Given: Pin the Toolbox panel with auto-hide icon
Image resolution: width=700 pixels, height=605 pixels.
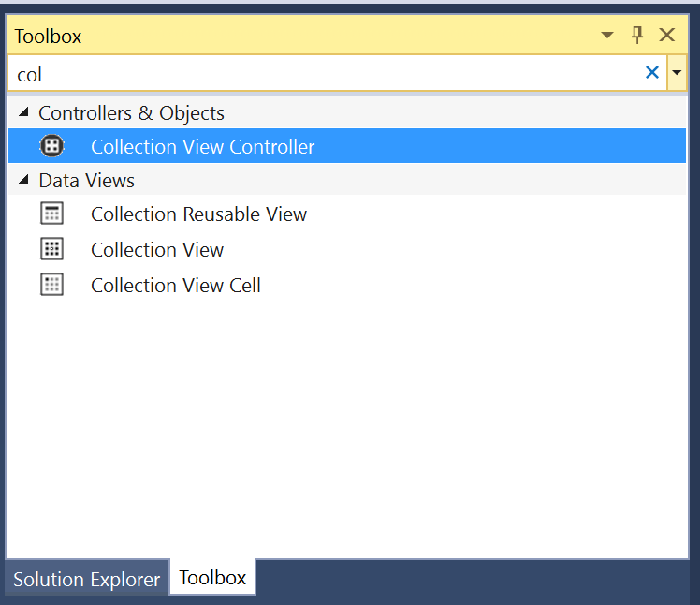Looking at the screenshot, I should pyautogui.click(x=637, y=35).
